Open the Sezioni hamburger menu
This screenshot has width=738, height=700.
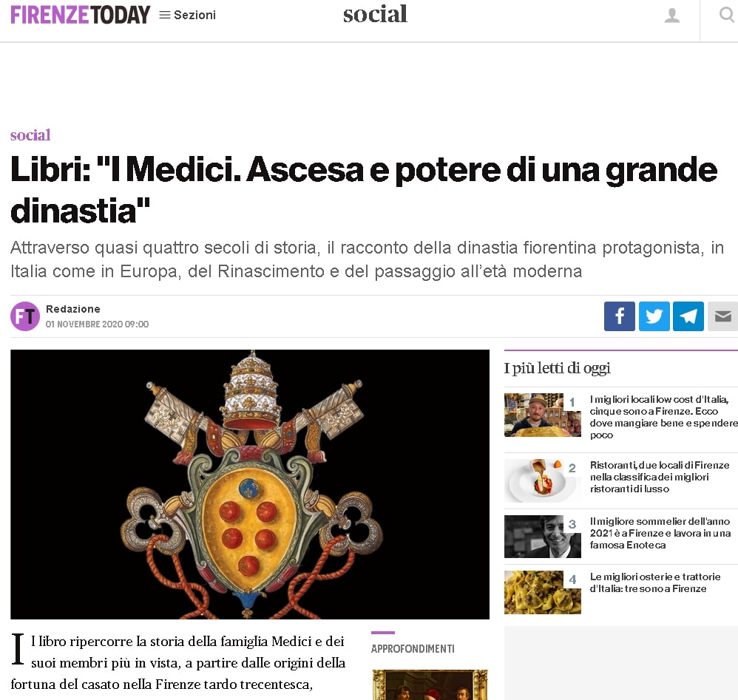tap(187, 15)
